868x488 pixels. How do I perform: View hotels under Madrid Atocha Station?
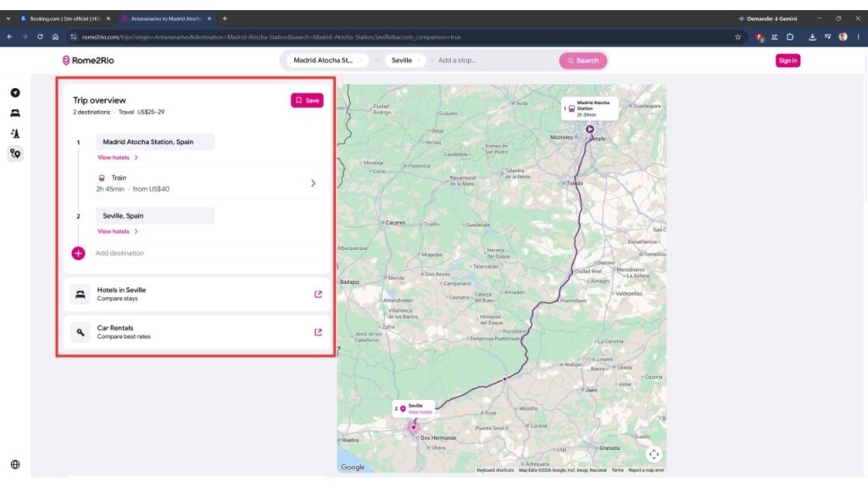117,158
